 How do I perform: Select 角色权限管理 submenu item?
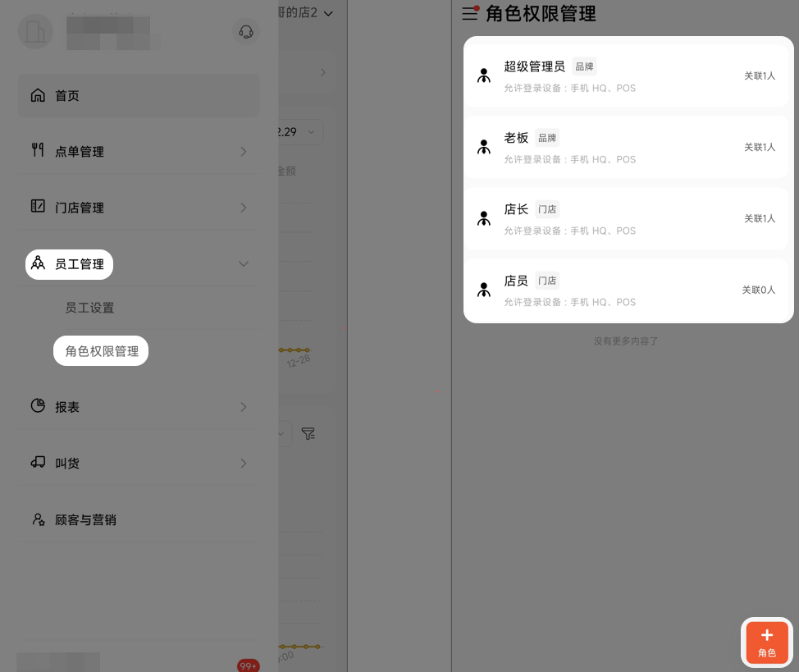point(102,351)
